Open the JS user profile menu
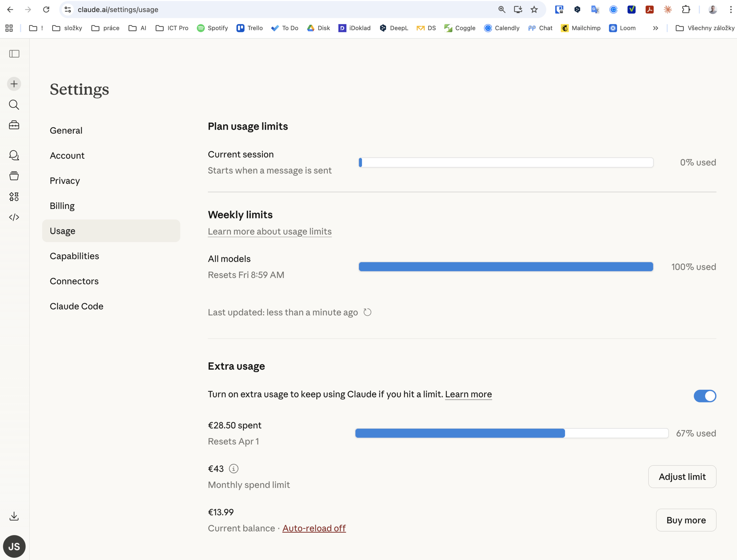737x560 pixels. pos(14,546)
